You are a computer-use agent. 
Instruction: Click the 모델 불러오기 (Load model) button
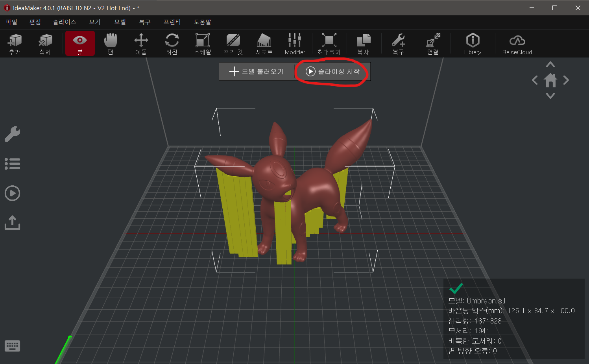(x=257, y=71)
